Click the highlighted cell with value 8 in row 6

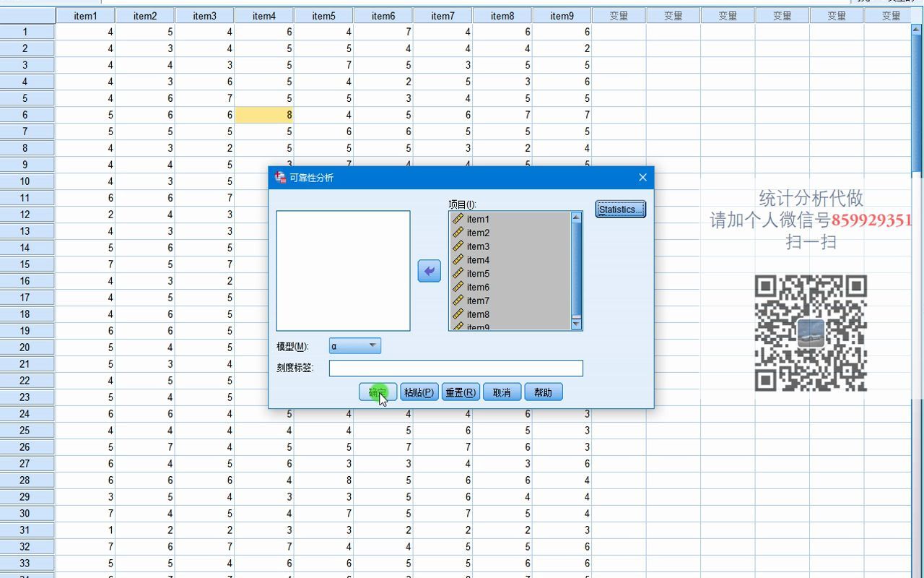[264, 115]
